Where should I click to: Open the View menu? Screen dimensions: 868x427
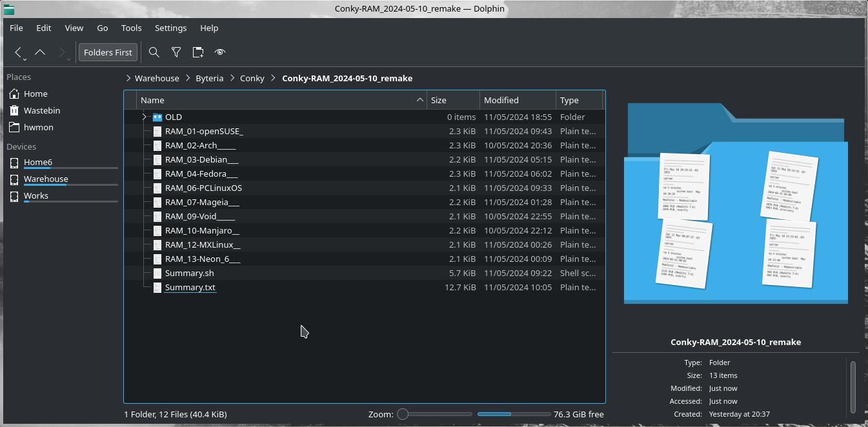point(74,28)
